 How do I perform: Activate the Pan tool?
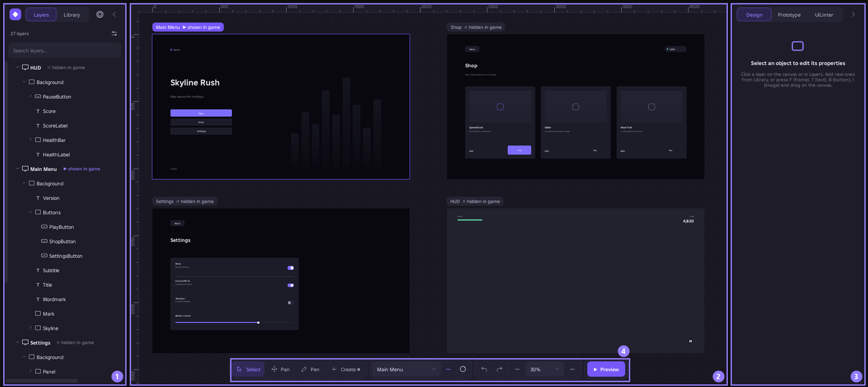(x=280, y=369)
